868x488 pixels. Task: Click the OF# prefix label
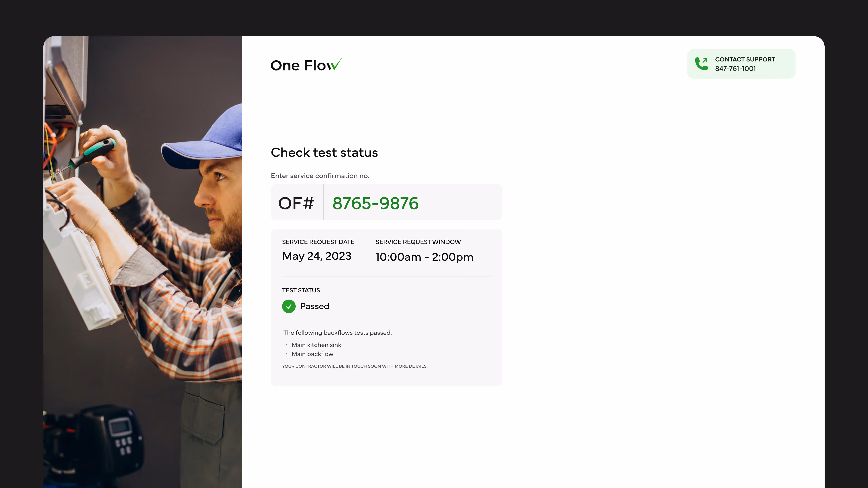tap(296, 203)
